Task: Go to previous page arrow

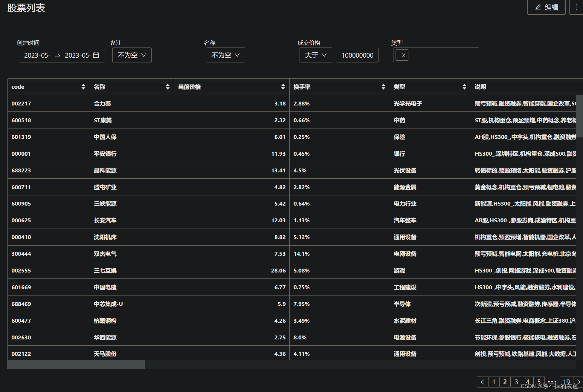Action: [482, 382]
